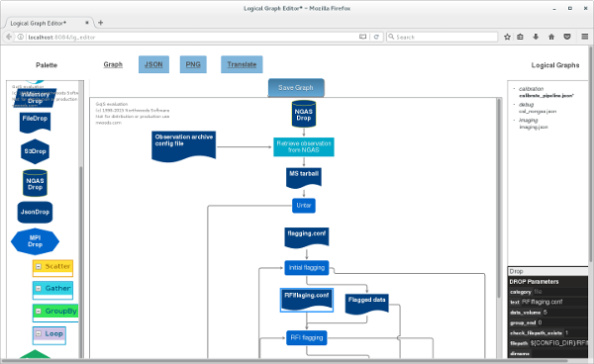
Task: Select the InMemory Drop palette shape
Action: pos(35,98)
